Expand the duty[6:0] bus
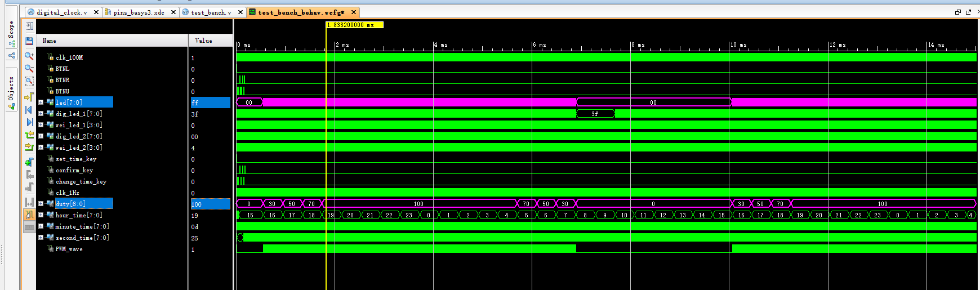 click(x=41, y=204)
